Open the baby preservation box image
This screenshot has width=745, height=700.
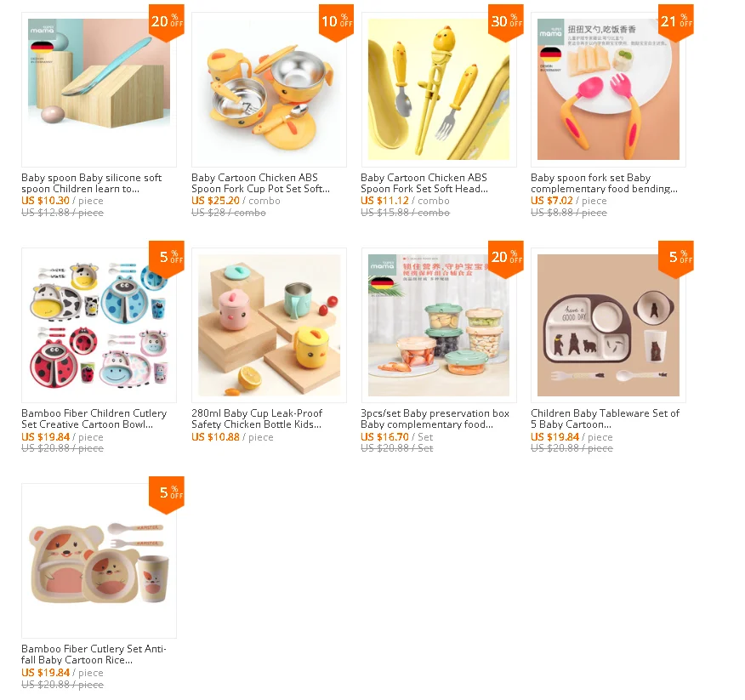coord(439,325)
